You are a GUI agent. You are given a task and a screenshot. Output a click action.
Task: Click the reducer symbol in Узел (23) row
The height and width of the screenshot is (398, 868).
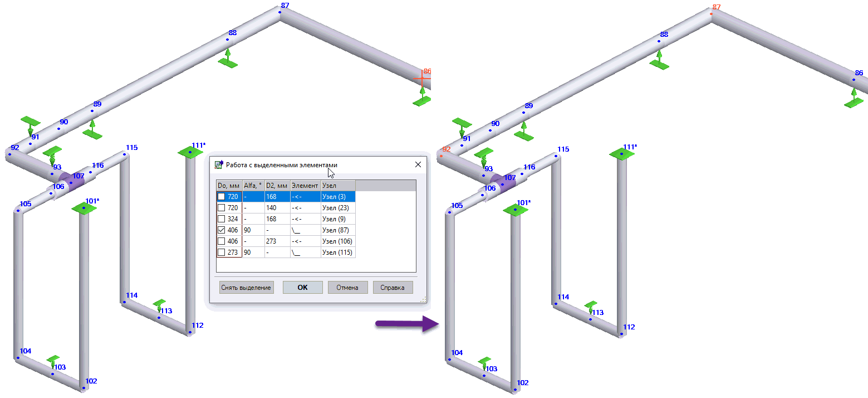coord(296,207)
